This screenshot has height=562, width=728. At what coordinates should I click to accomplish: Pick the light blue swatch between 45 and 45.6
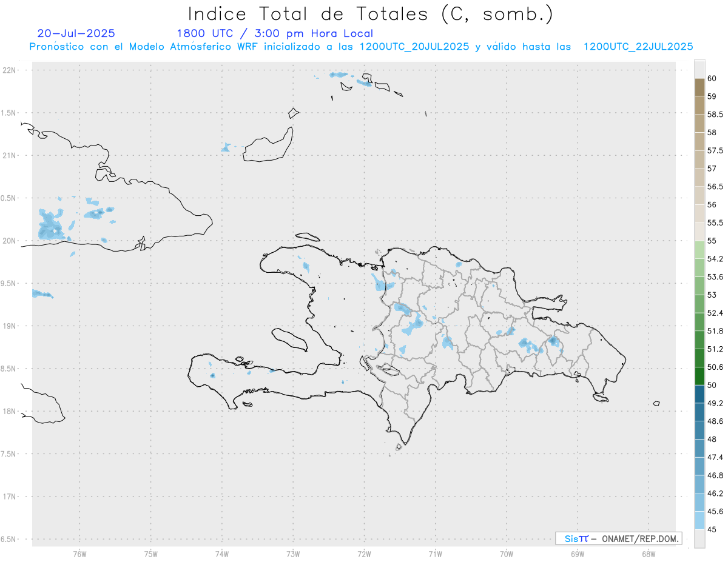[x=699, y=520]
